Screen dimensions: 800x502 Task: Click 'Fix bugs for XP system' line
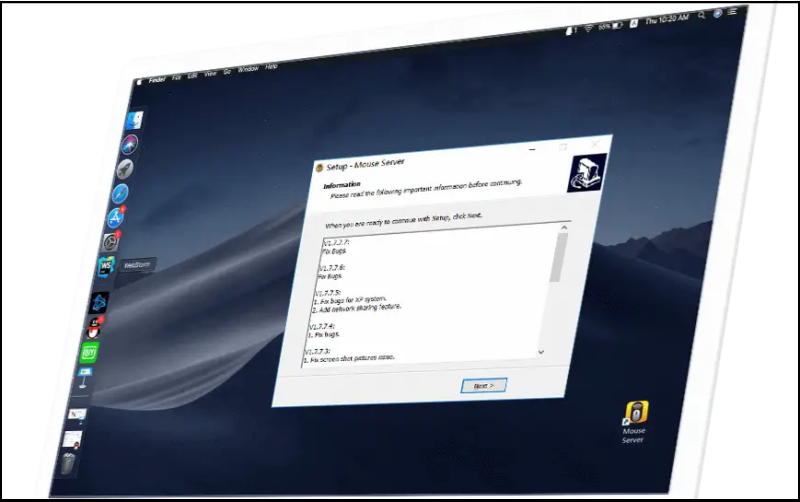pyautogui.click(x=349, y=300)
